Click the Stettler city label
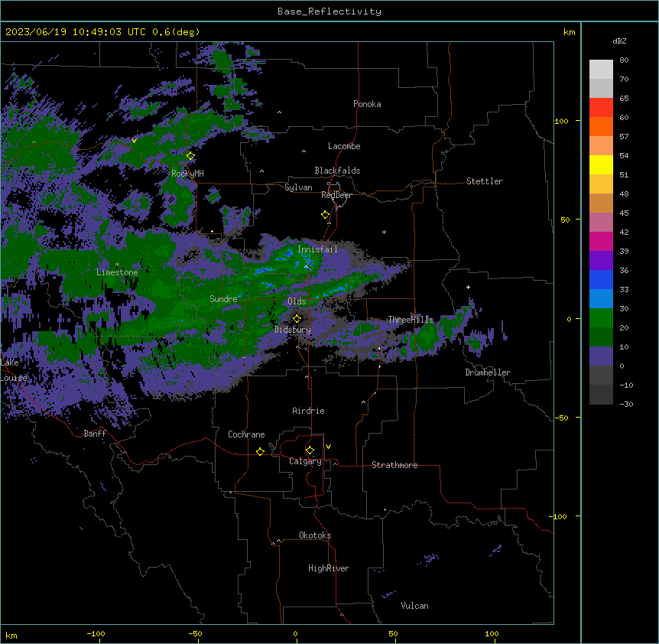This screenshot has width=659, height=644. pyautogui.click(x=485, y=181)
